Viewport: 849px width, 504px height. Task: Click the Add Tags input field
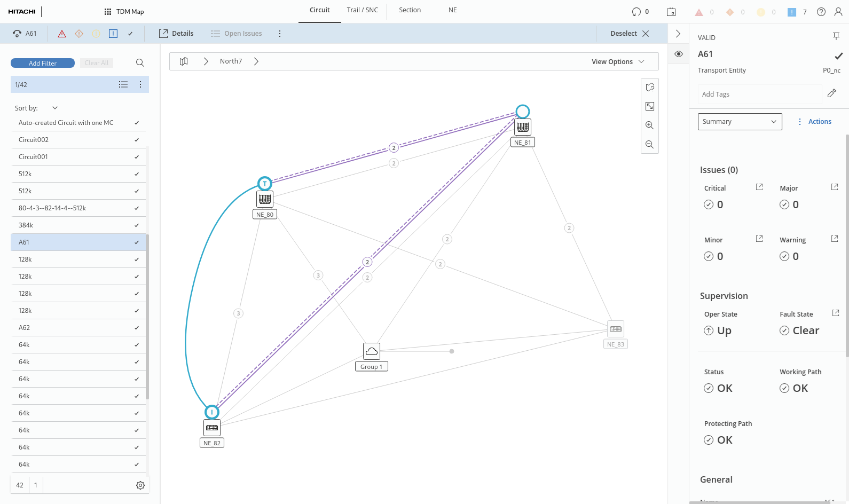759,94
